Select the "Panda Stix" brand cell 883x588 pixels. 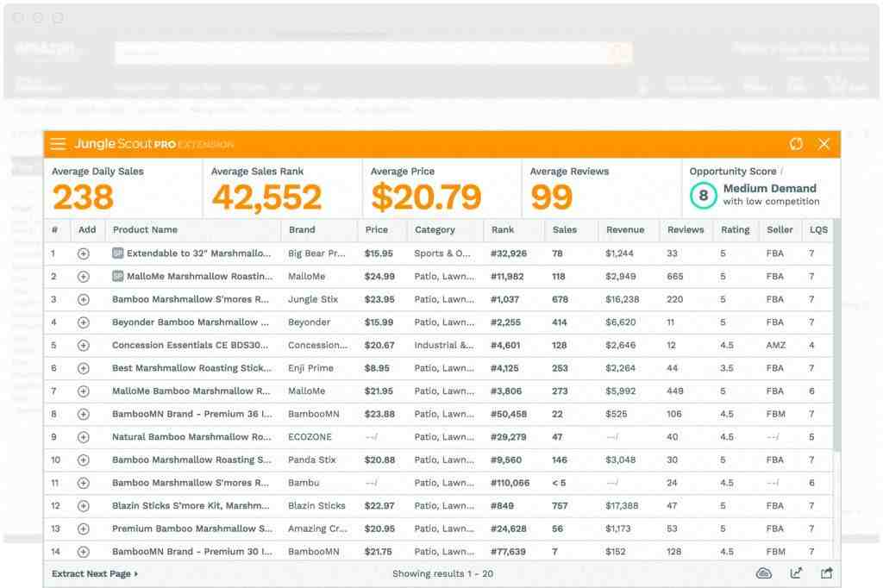[x=312, y=460]
